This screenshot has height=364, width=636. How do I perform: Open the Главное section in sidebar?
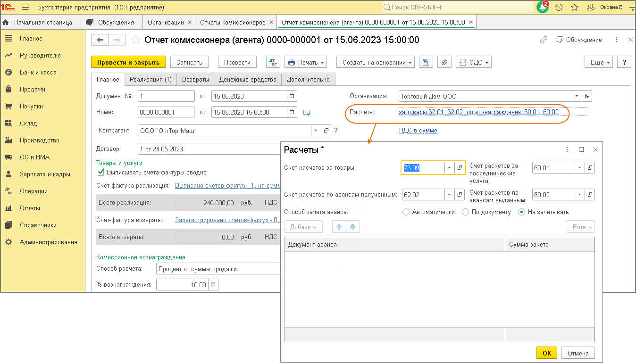(x=31, y=39)
